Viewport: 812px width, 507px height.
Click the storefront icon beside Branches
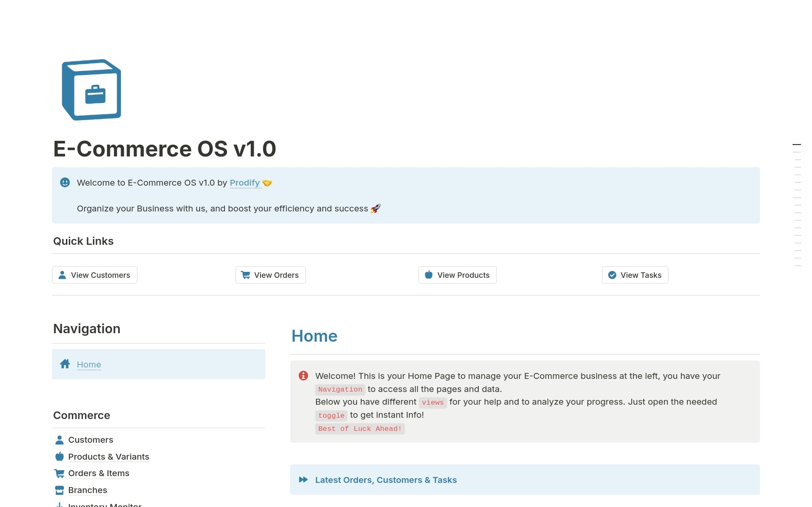[60, 490]
